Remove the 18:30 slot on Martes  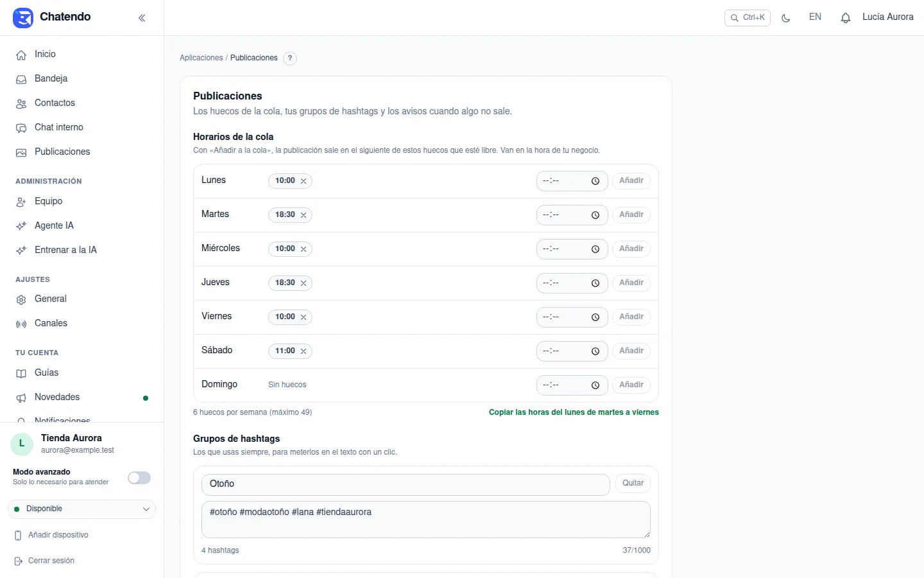click(304, 215)
